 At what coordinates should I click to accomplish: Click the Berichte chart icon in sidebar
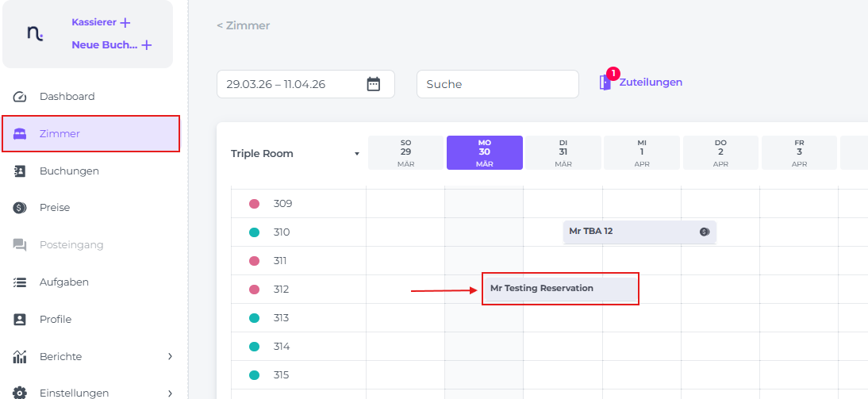[x=21, y=357]
